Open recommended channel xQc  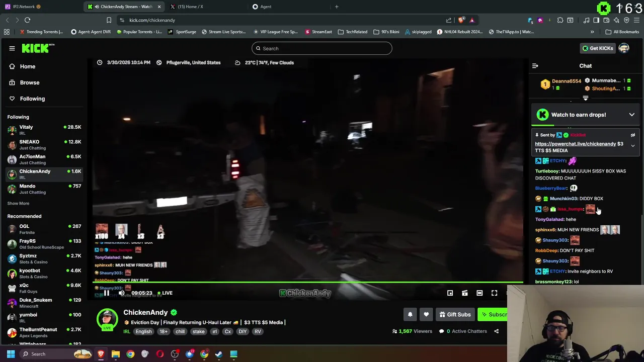(44, 288)
